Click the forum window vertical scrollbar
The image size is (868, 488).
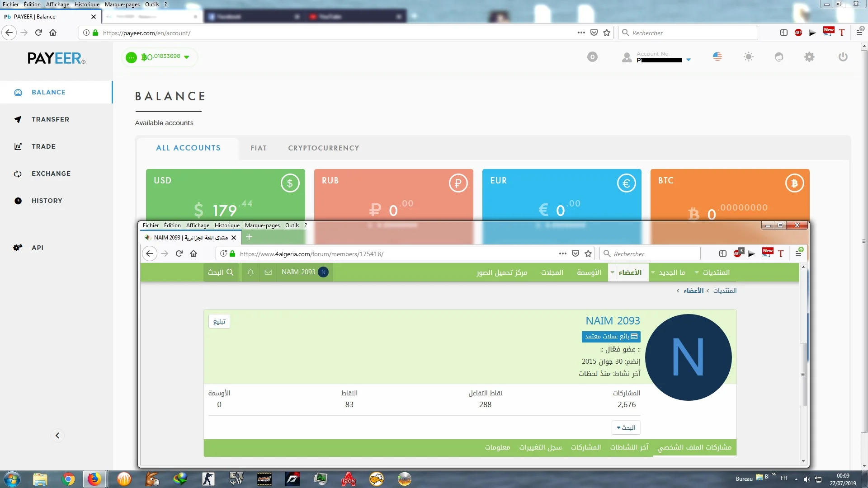point(803,375)
